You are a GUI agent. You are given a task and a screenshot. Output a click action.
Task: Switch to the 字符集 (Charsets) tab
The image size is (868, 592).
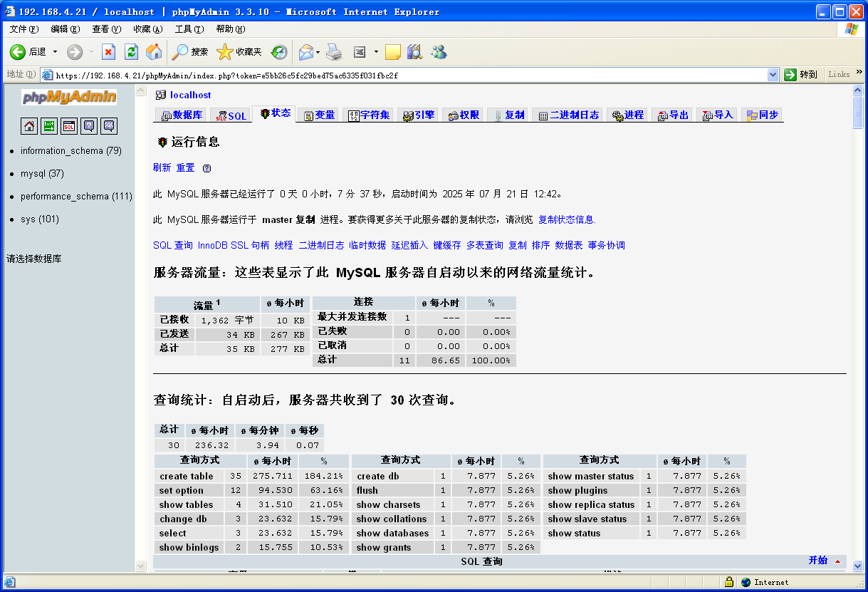368,115
